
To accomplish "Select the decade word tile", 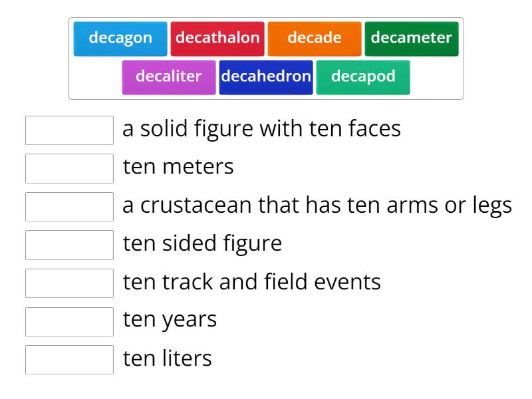I will pos(314,38).
